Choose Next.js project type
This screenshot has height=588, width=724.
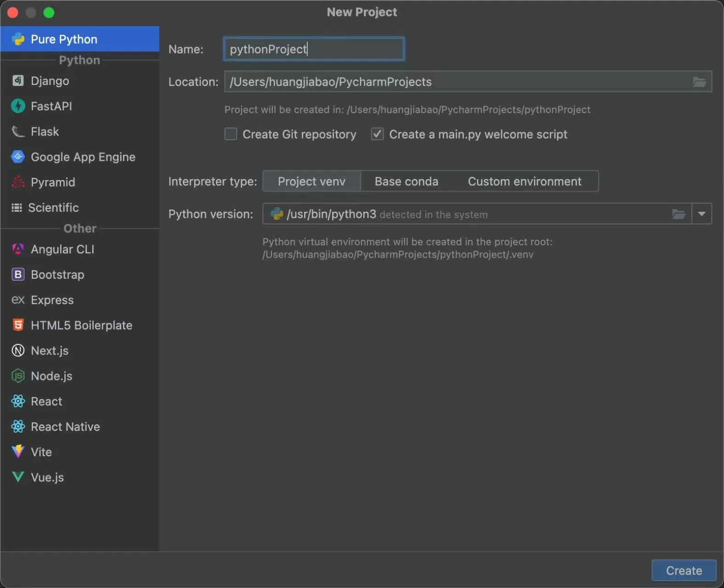80,351
